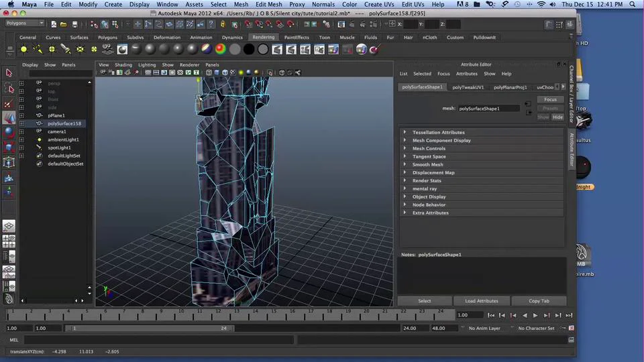Create a directional light from the shelf
This screenshot has width=644, height=362.
(38, 50)
